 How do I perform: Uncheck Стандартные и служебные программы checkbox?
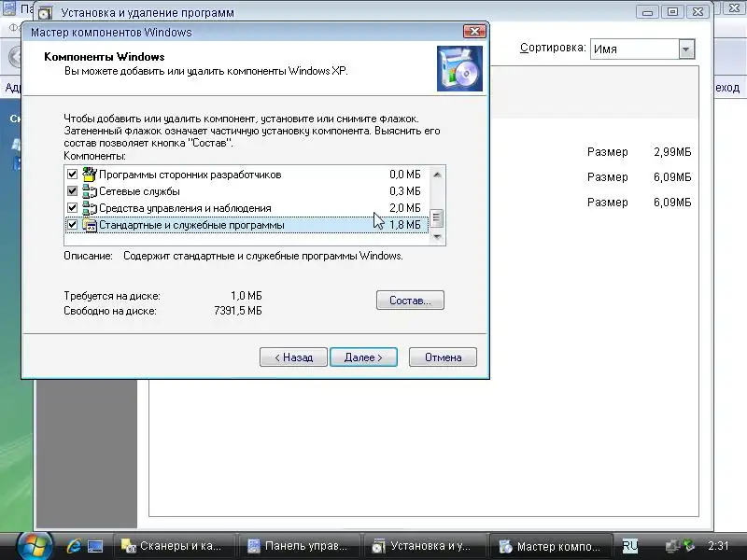tap(72, 225)
